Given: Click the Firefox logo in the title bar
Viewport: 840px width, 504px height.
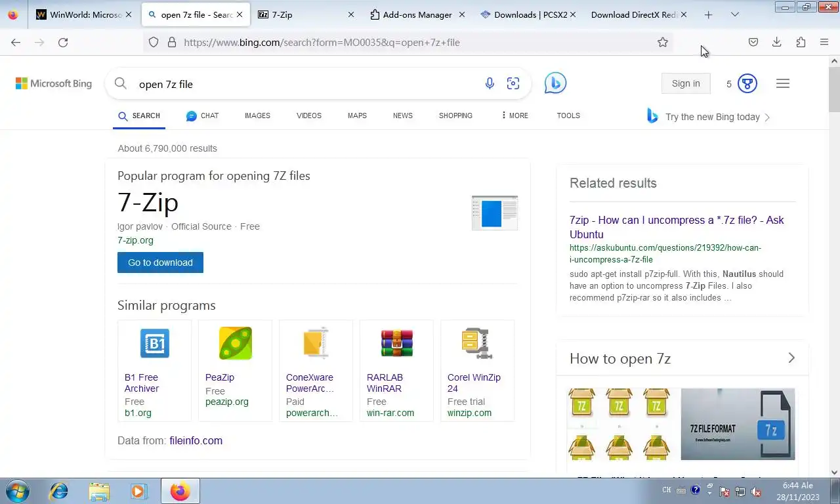Looking at the screenshot, I should coord(13,14).
